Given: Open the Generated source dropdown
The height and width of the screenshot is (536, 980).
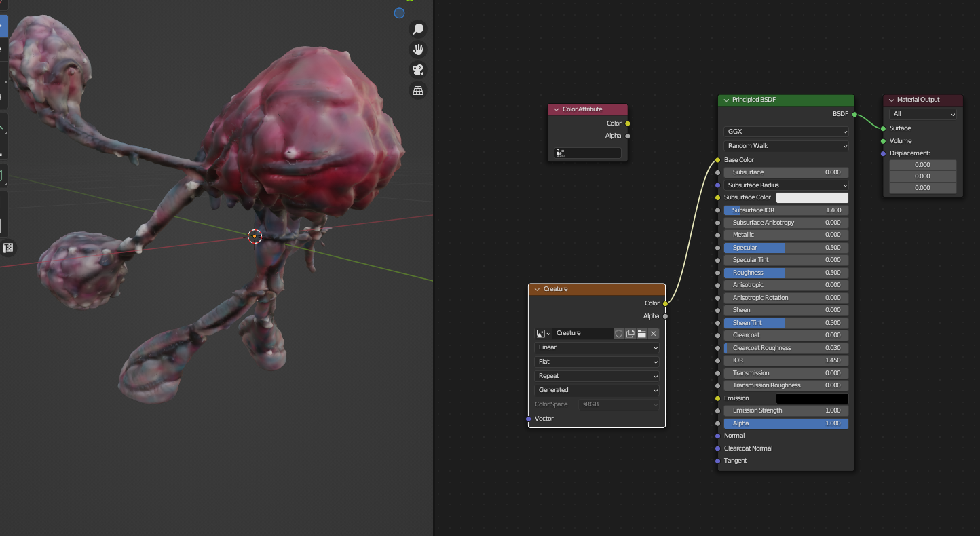Looking at the screenshot, I should [x=597, y=390].
